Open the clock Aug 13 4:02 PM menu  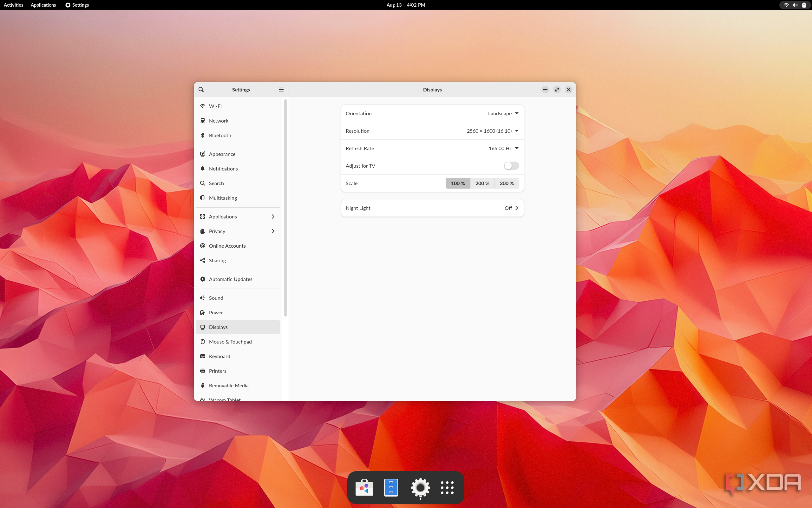[x=406, y=5]
